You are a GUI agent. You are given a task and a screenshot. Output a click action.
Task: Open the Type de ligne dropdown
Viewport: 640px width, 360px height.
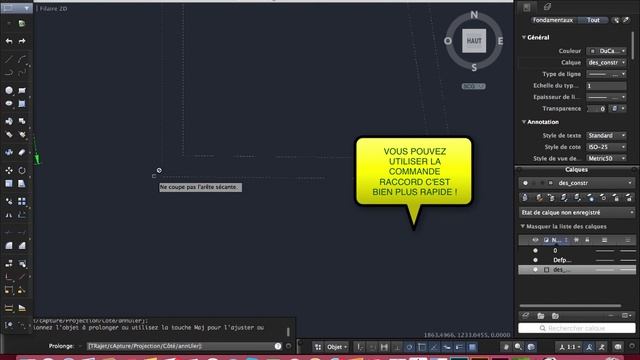pos(606,74)
